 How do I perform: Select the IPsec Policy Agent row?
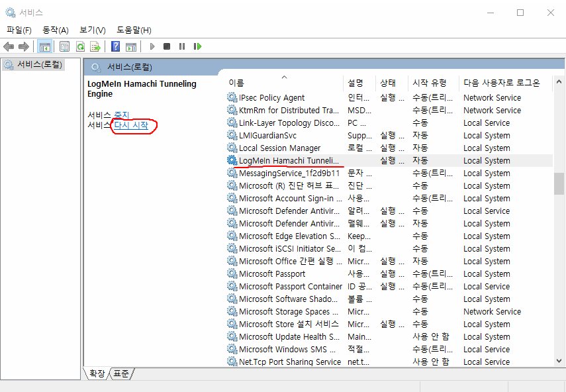[389, 97]
